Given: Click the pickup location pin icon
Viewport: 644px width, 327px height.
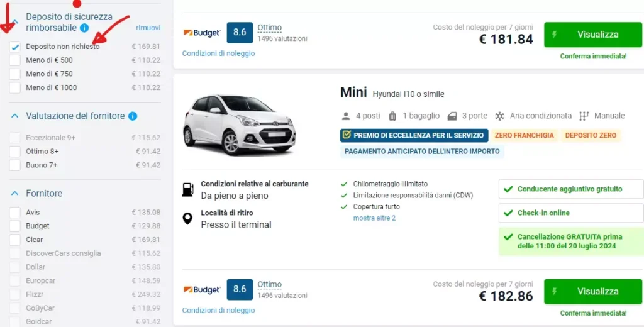Looking at the screenshot, I should click(x=187, y=219).
